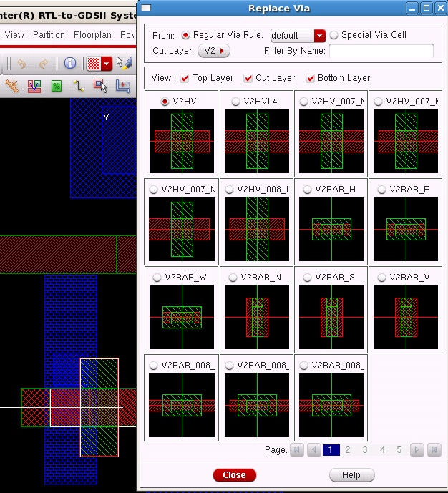Click the blue info icon
The image size is (448, 493).
click(70, 64)
